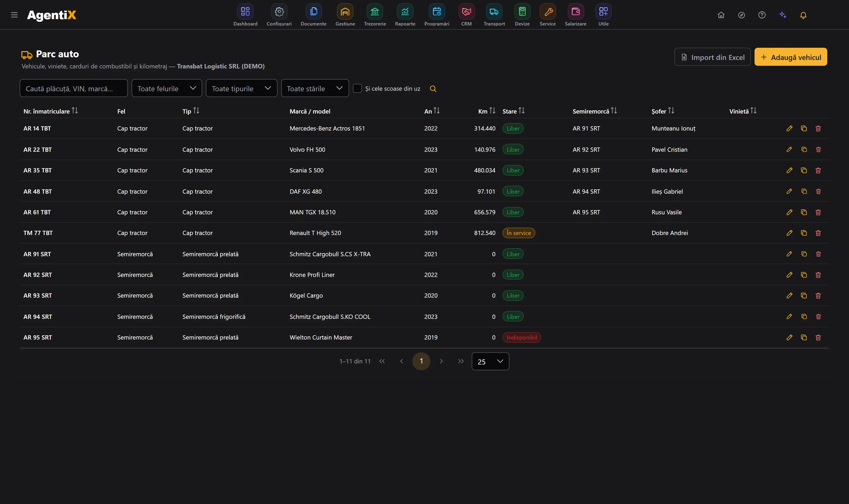Edit trailer AR 94 SRT
The width and height of the screenshot is (849, 504).
point(789,316)
